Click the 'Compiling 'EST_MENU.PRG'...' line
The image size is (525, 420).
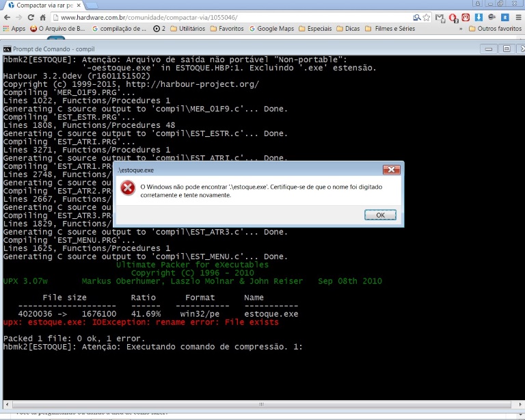pyautogui.click(x=69, y=240)
